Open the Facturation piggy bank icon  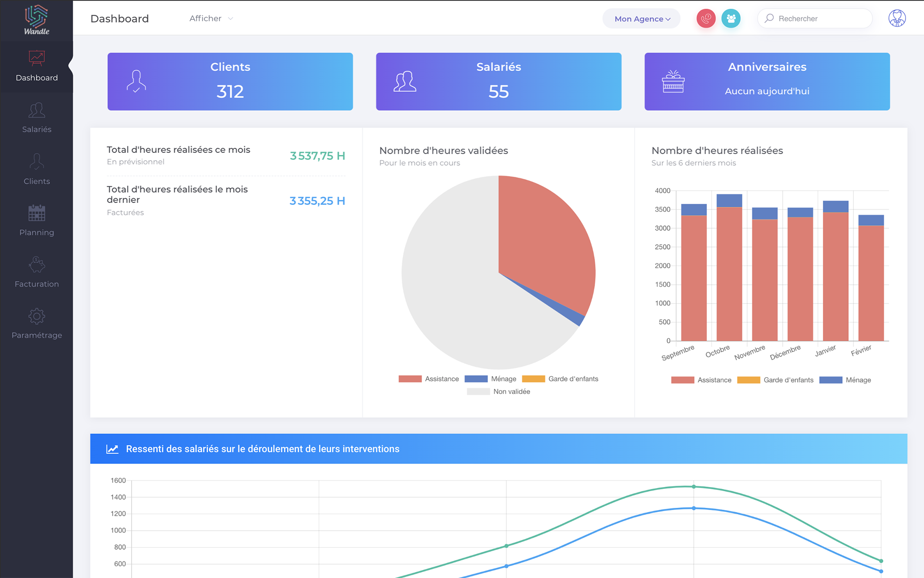[x=36, y=265]
